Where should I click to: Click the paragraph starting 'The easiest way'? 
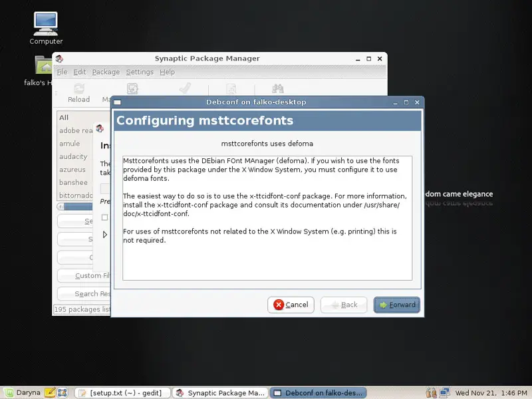265,205
